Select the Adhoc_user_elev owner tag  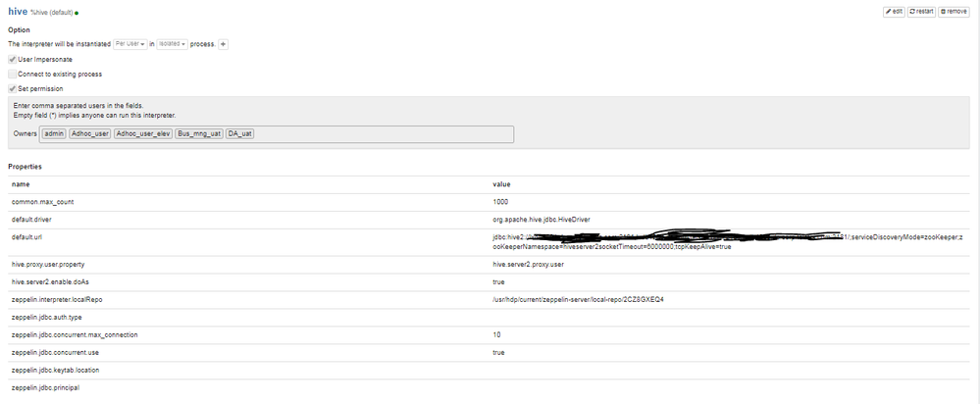click(x=142, y=133)
